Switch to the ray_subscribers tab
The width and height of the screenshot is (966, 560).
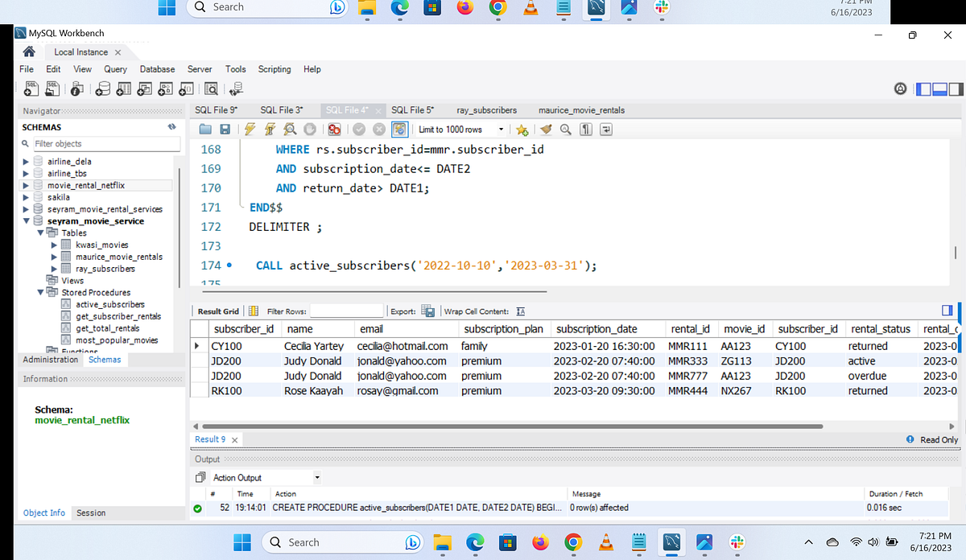486,109
